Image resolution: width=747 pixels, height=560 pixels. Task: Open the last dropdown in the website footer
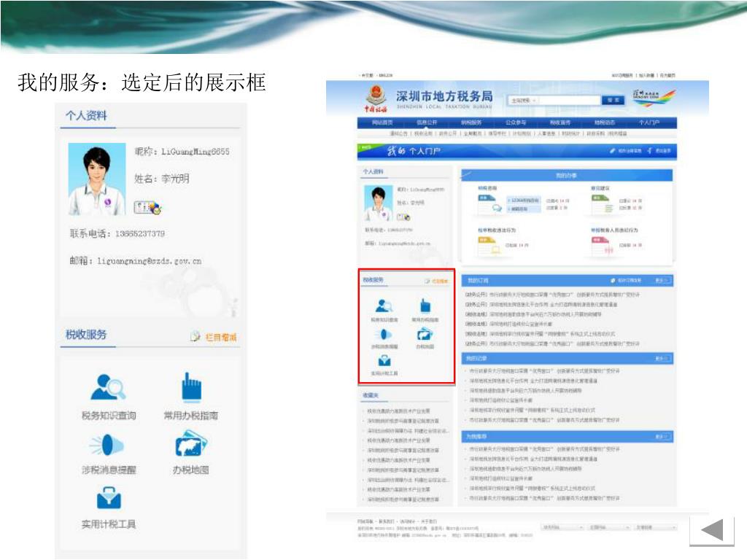[x=656, y=528]
